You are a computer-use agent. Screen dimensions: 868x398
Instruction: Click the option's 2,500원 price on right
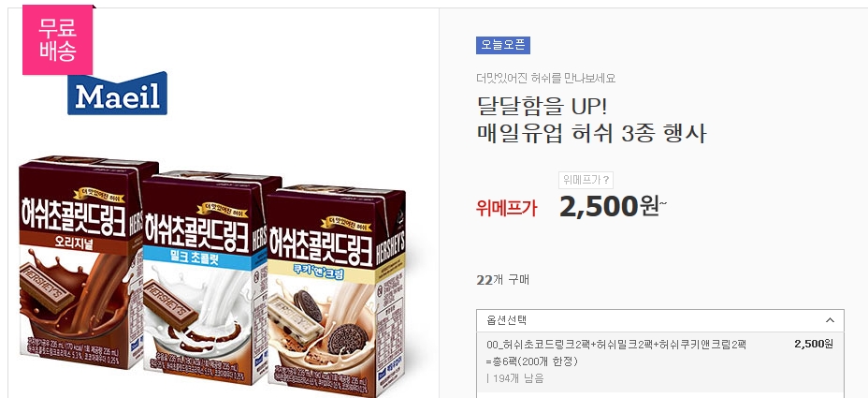tap(813, 344)
